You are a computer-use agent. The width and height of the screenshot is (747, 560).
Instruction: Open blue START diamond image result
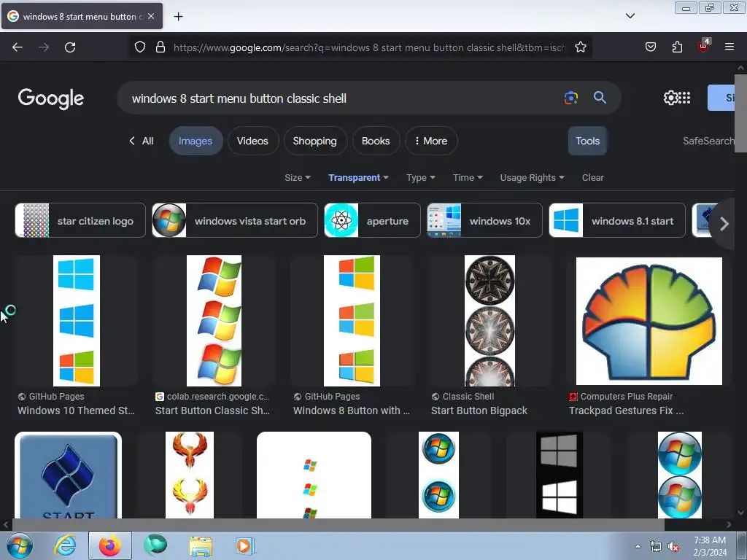coord(68,475)
